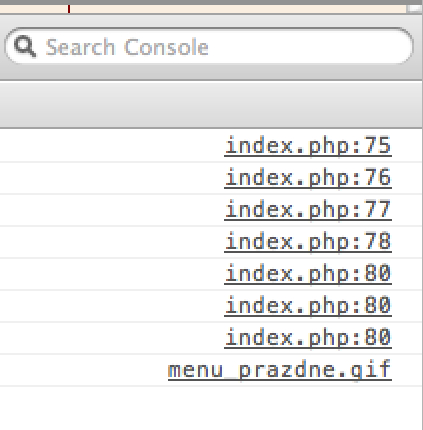Open the menu_prazdne.gif resource link
The image size is (423, 430).
[280, 370]
